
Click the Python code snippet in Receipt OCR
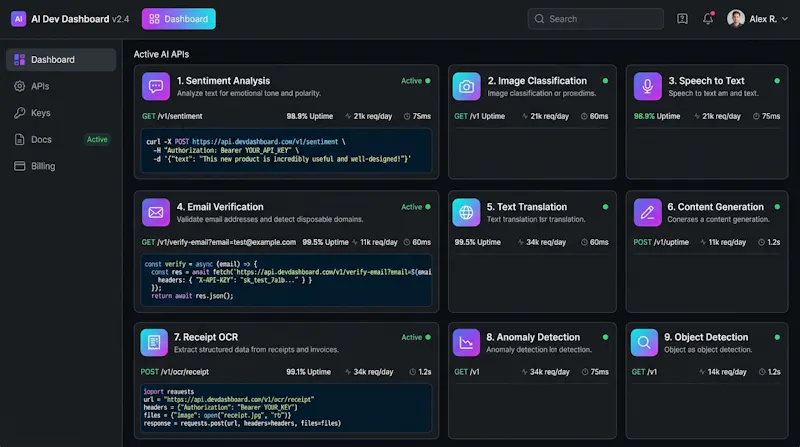tap(286, 408)
